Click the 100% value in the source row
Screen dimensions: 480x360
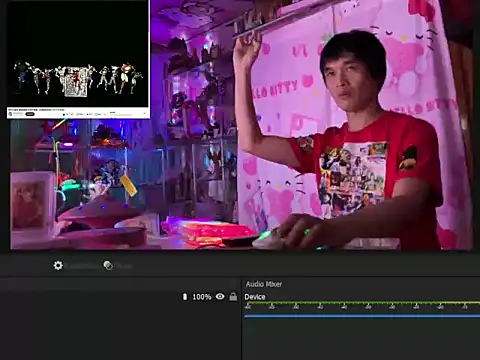[x=202, y=297]
